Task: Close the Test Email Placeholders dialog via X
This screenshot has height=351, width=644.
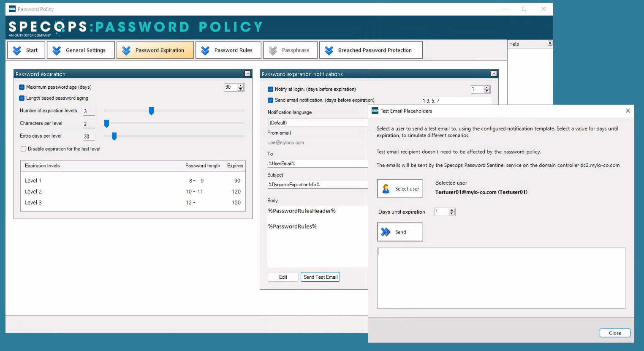Action: tap(628, 111)
